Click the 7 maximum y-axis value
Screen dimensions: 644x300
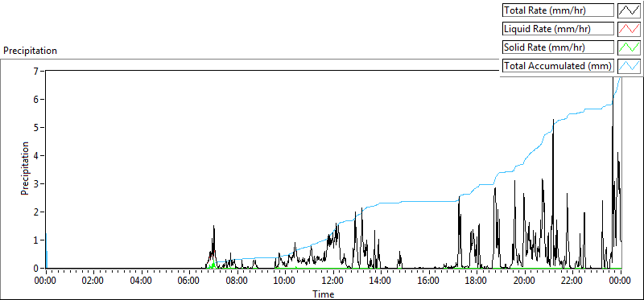click(x=41, y=71)
